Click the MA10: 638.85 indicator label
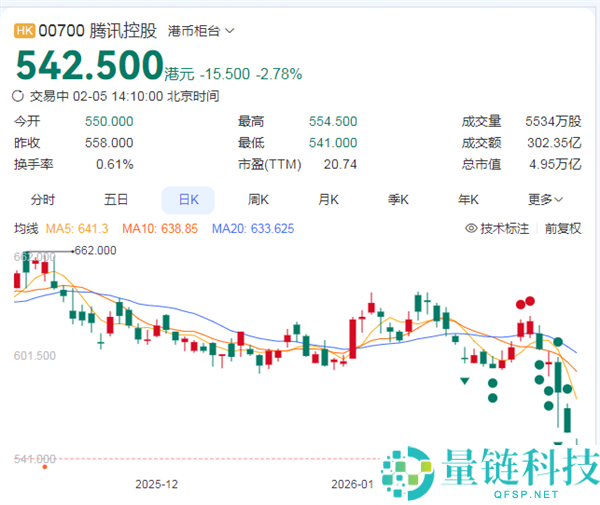This screenshot has width=600, height=505. click(x=160, y=229)
